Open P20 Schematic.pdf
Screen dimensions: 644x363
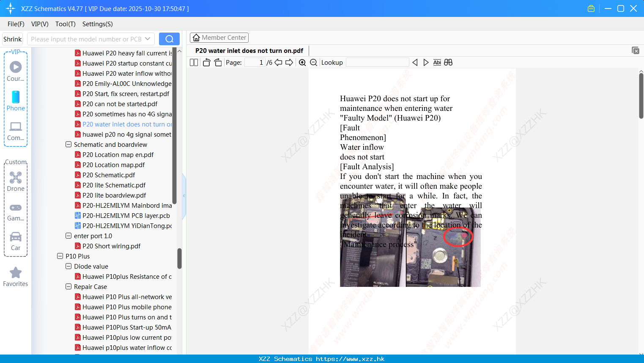point(109,175)
